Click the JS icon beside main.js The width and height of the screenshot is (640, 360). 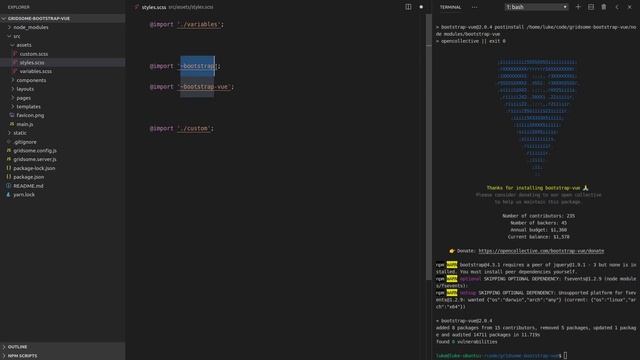click(12, 124)
